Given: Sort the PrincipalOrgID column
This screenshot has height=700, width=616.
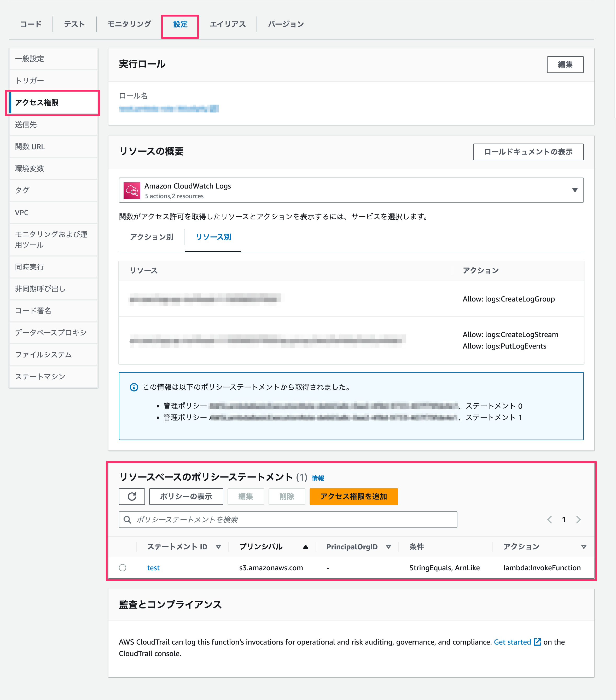Looking at the screenshot, I should (x=388, y=547).
